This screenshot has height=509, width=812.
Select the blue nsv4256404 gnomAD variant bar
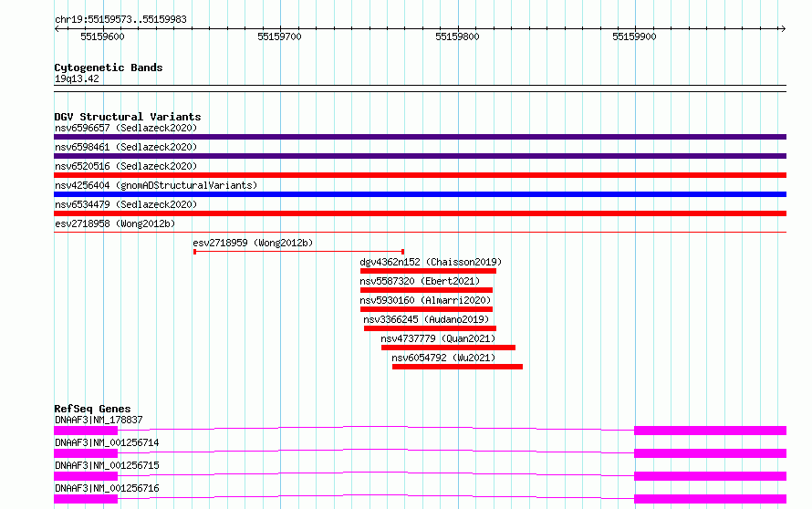pyautogui.click(x=420, y=194)
